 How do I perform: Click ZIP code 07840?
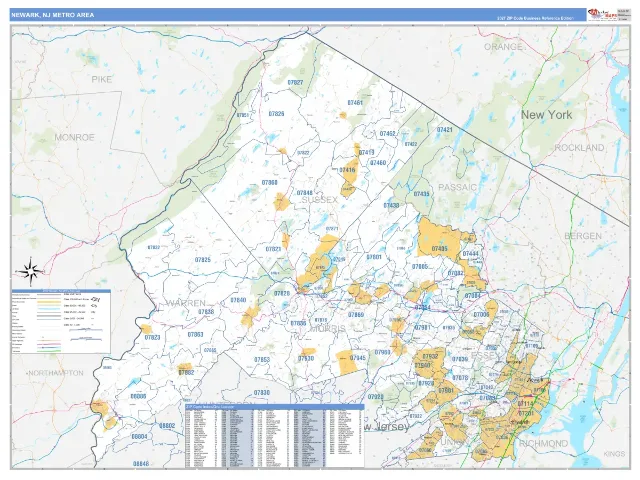(238, 300)
